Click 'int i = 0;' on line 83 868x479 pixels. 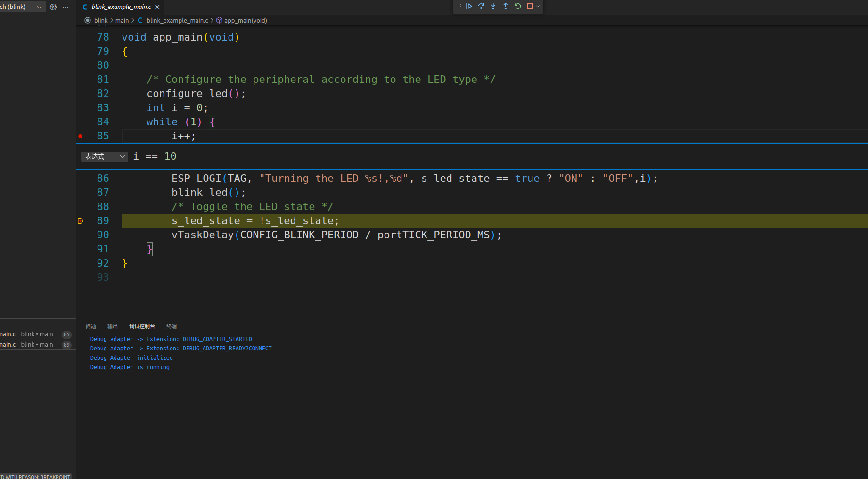tap(177, 108)
